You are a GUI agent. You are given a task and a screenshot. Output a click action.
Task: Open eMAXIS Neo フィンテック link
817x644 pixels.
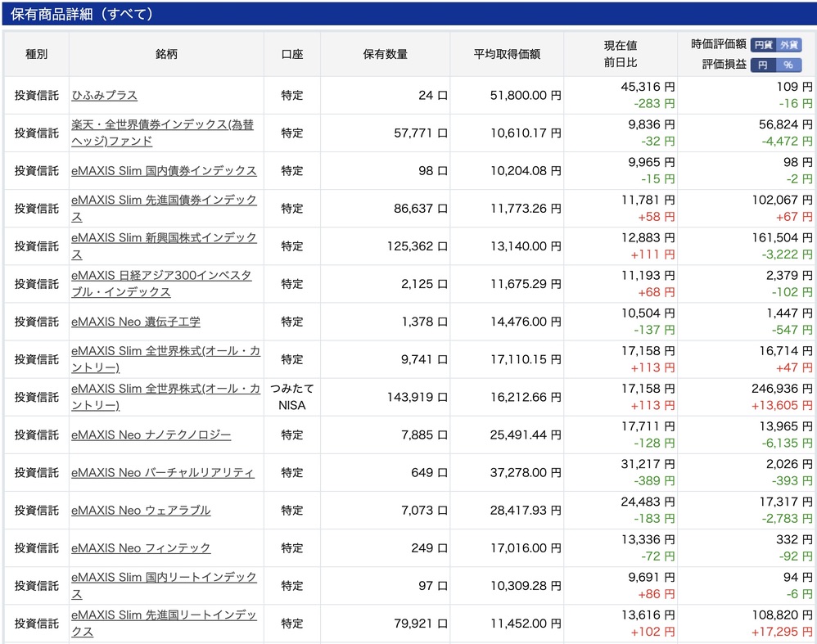pos(141,548)
